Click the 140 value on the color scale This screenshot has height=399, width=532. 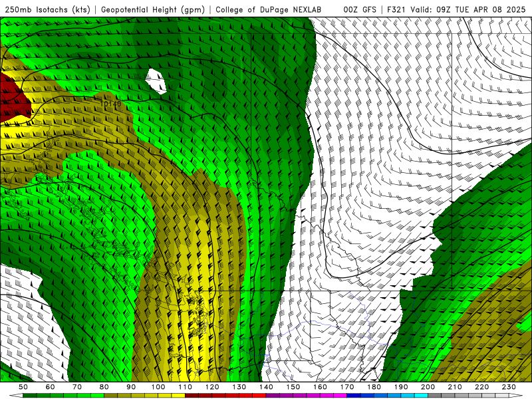(266, 387)
